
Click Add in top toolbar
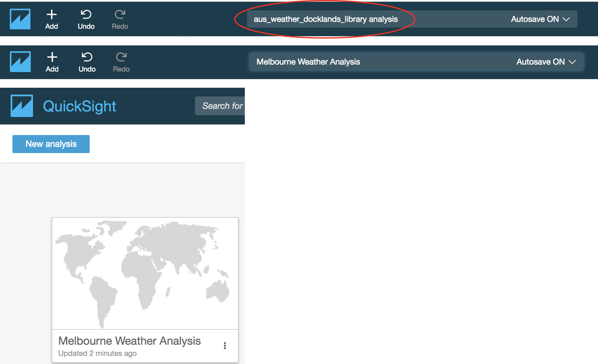click(51, 19)
